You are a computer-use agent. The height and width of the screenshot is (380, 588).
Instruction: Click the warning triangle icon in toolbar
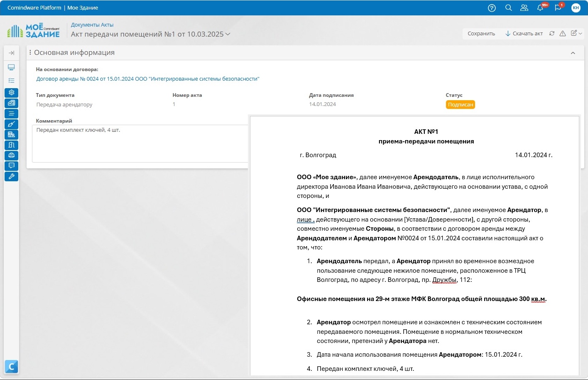(563, 34)
